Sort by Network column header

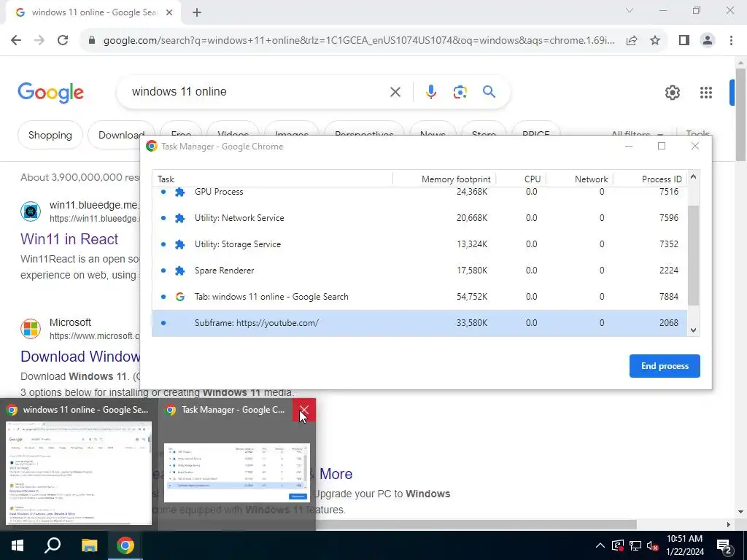(x=579, y=179)
